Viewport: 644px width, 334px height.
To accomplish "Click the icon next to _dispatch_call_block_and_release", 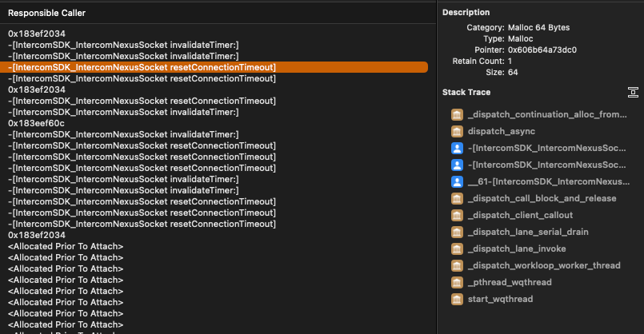I will point(457,199).
